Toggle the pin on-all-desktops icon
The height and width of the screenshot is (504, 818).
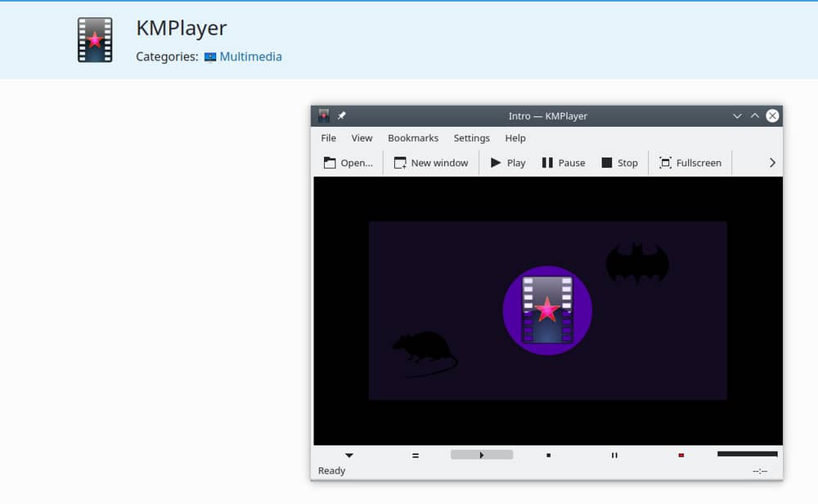tap(341, 115)
